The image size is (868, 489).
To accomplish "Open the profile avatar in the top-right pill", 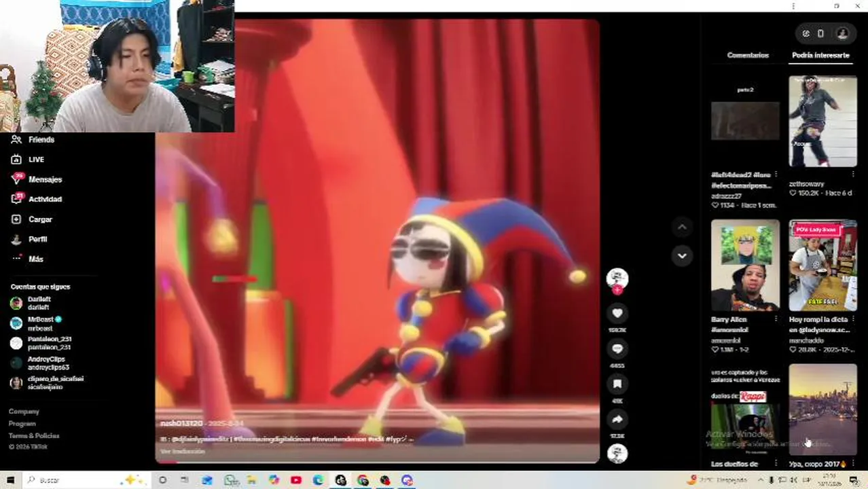I will point(842,33).
